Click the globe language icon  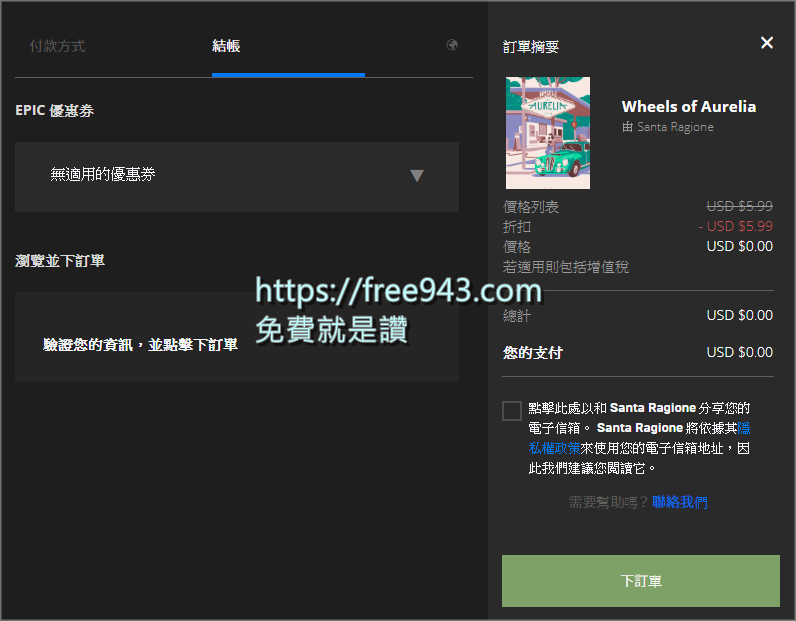452,45
